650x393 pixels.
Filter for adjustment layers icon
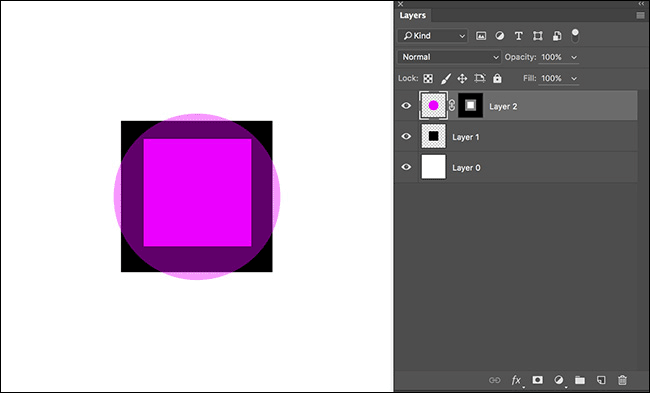(500, 36)
